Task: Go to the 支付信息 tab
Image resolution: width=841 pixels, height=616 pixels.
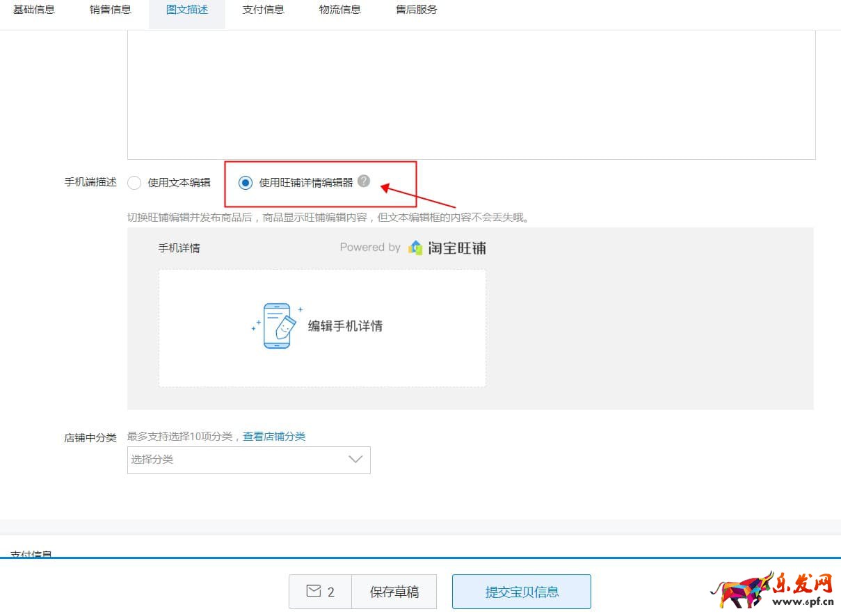Action: click(264, 10)
